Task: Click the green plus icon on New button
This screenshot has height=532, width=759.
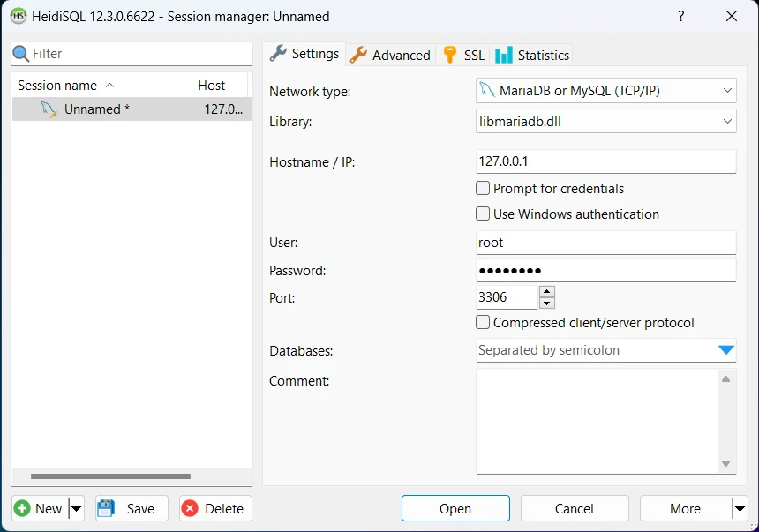Action: (x=22, y=508)
